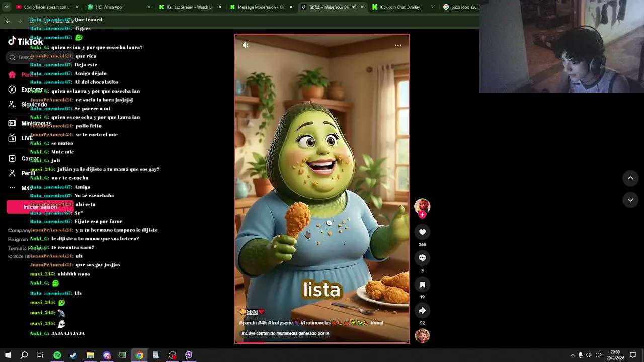This screenshot has height=362, width=644.
Task: Click the Windows Start button
Action: click(x=8, y=355)
